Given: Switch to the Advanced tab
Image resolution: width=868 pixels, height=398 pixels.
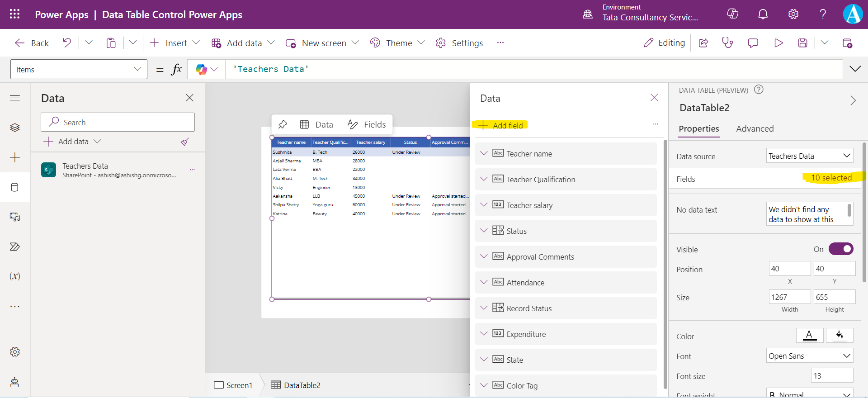Looking at the screenshot, I should click(755, 129).
